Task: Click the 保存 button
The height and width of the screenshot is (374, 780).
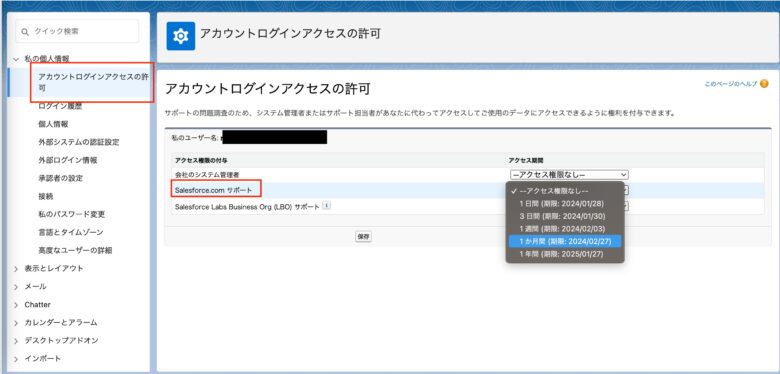Action: pyautogui.click(x=364, y=237)
